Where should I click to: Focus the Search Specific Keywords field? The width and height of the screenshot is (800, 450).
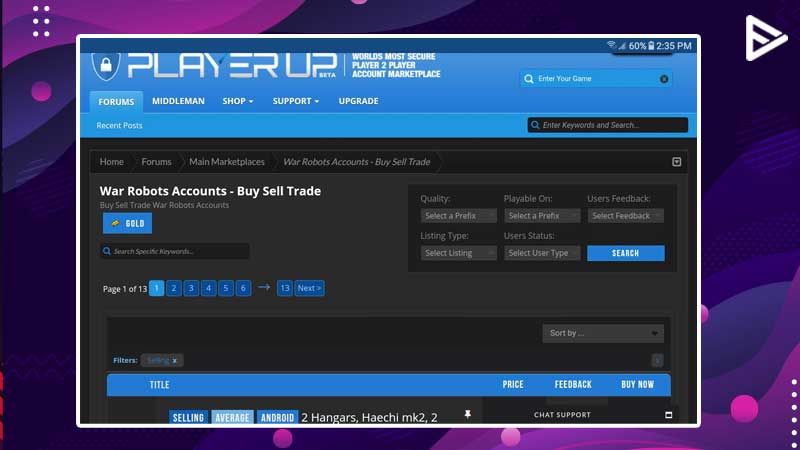tap(175, 251)
